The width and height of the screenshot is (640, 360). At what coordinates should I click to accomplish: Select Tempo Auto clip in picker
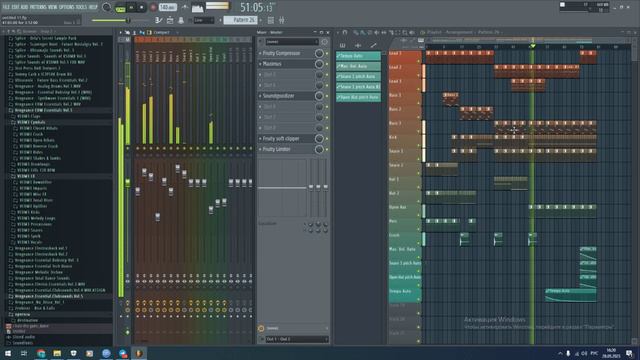pyautogui.click(x=358, y=56)
